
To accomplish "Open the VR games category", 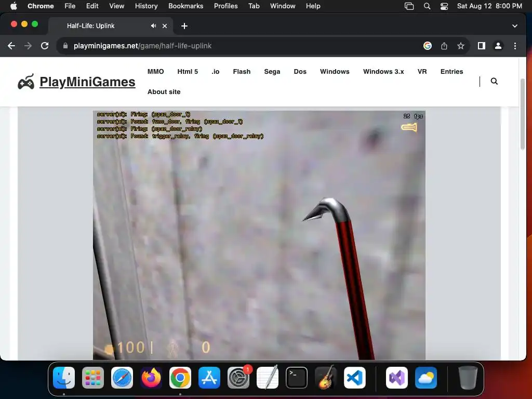I will [422, 72].
